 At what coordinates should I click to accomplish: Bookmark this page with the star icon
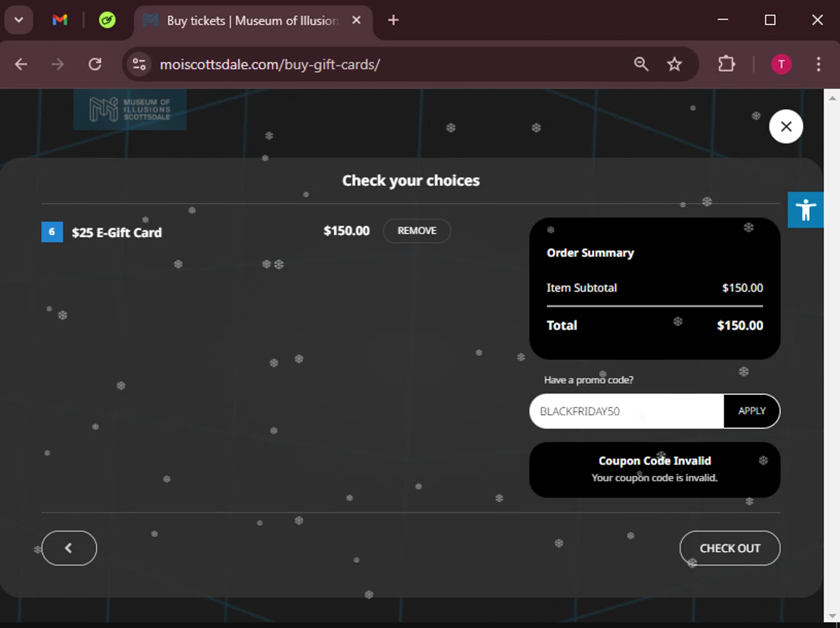tap(674, 64)
